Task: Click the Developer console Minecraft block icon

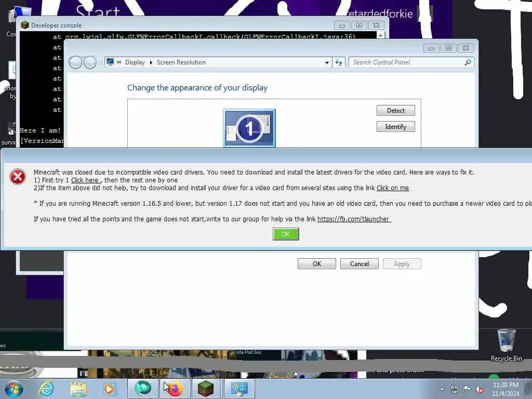Action: point(25,25)
